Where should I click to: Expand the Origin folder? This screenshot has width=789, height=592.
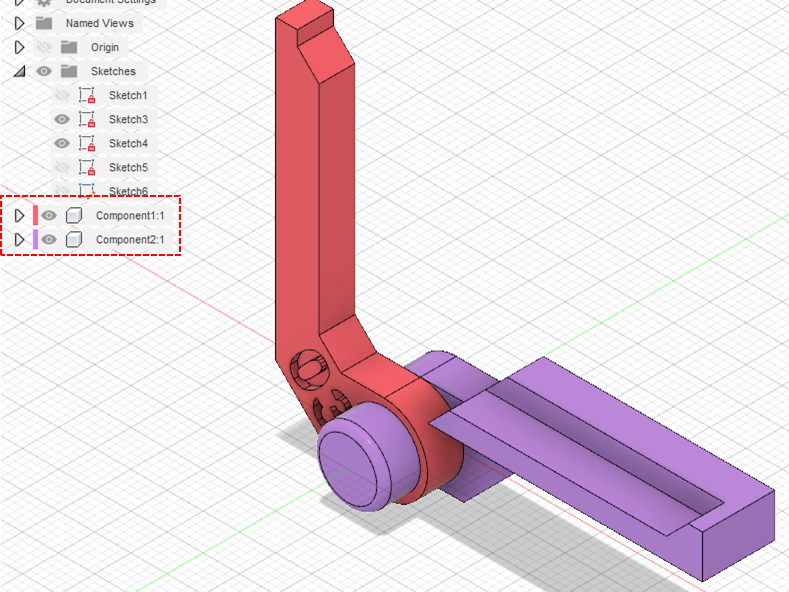[19, 47]
